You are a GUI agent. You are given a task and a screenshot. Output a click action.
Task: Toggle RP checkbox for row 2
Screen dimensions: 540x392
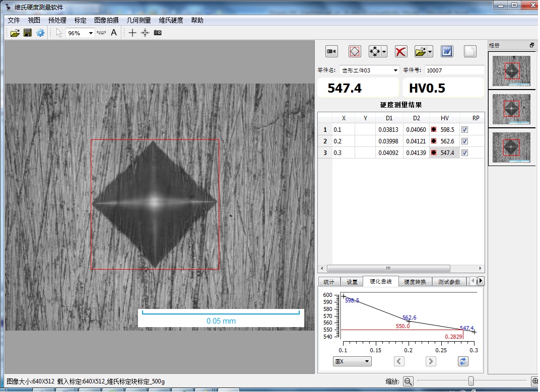pos(464,141)
